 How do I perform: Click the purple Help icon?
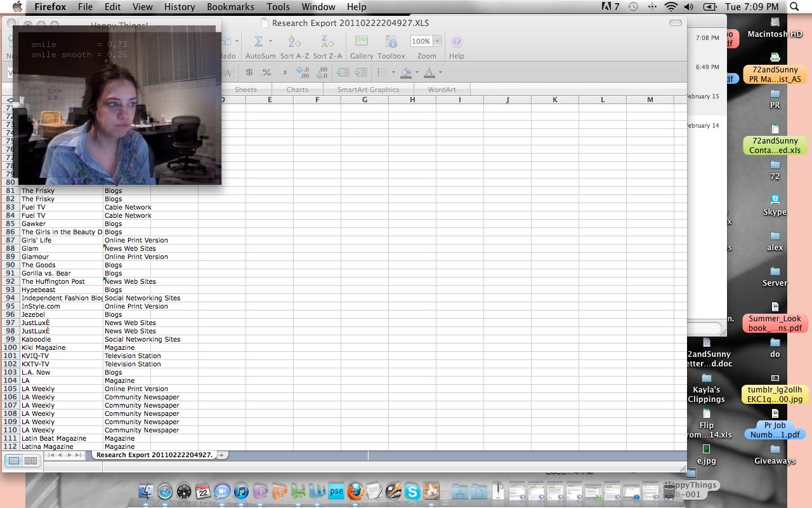(456, 42)
